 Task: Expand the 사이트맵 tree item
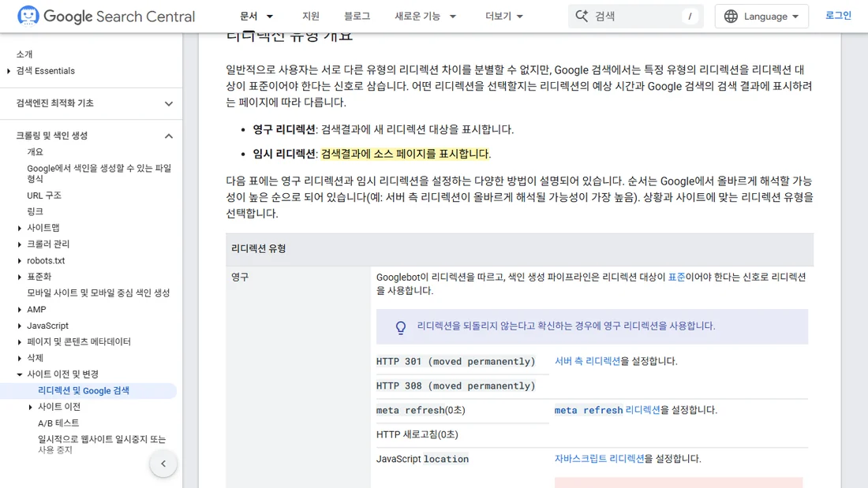coord(20,228)
